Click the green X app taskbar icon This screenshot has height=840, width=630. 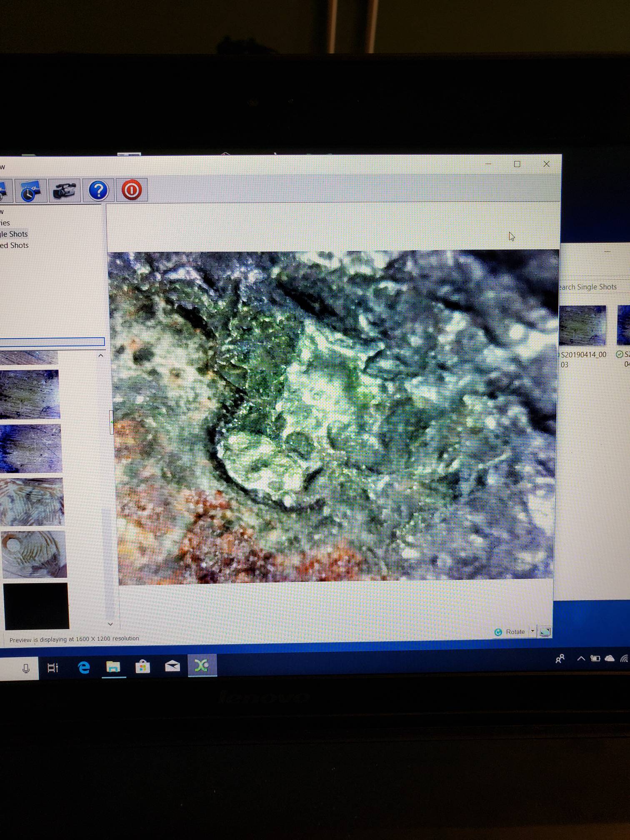pyautogui.click(x=202, y=665)
